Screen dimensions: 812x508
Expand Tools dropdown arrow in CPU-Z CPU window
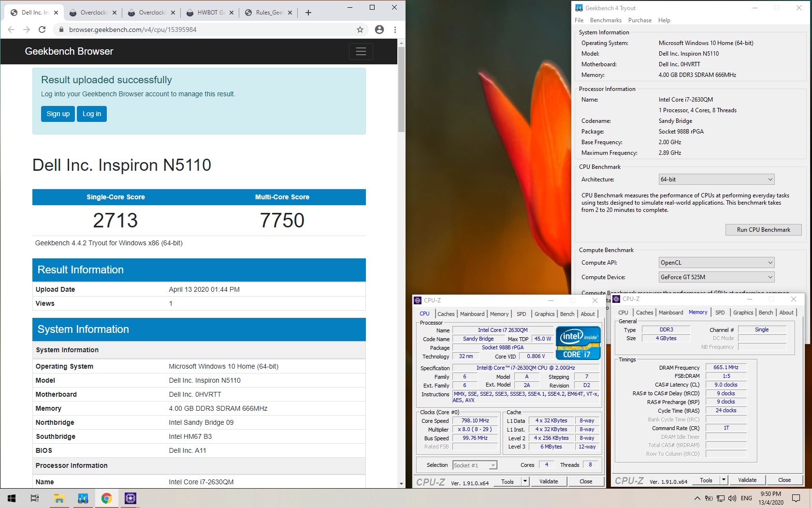(x=525, y=481)
